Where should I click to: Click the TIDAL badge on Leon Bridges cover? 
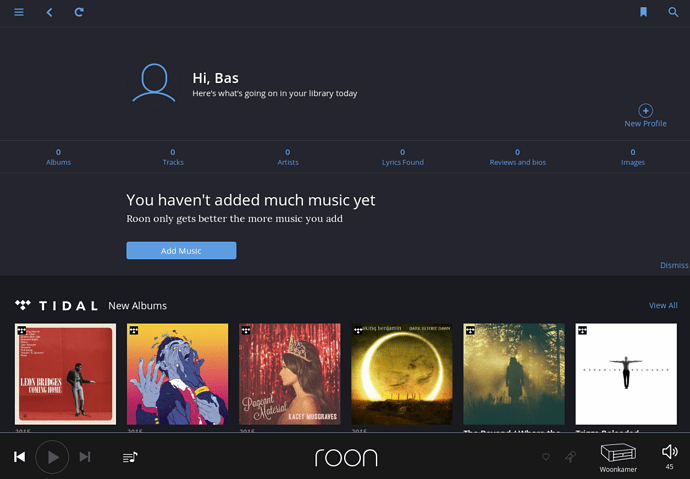tap(22, 330)
